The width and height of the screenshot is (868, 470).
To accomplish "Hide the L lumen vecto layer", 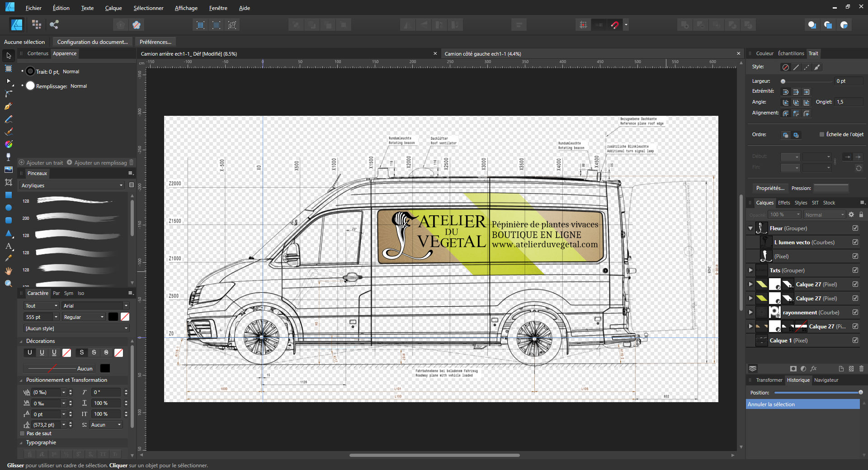I will (855, 242).
